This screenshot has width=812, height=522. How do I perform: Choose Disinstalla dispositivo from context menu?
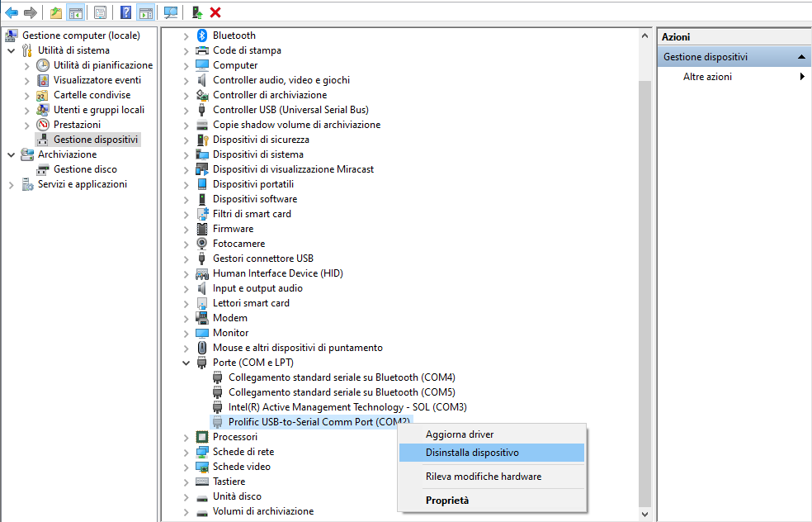point(492,453)
